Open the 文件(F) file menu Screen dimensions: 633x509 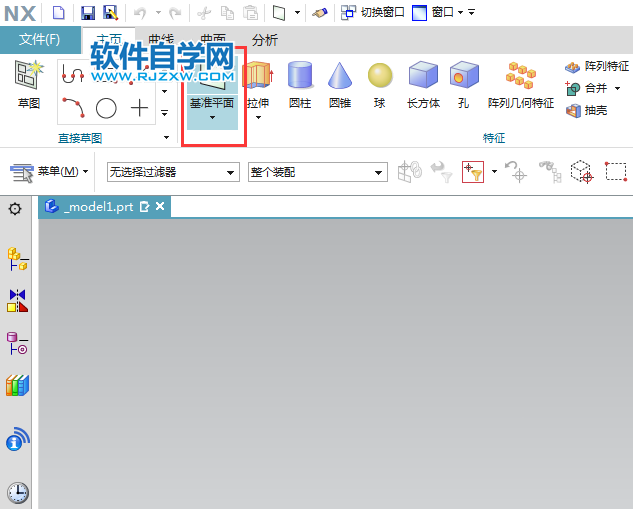(40, 39)
